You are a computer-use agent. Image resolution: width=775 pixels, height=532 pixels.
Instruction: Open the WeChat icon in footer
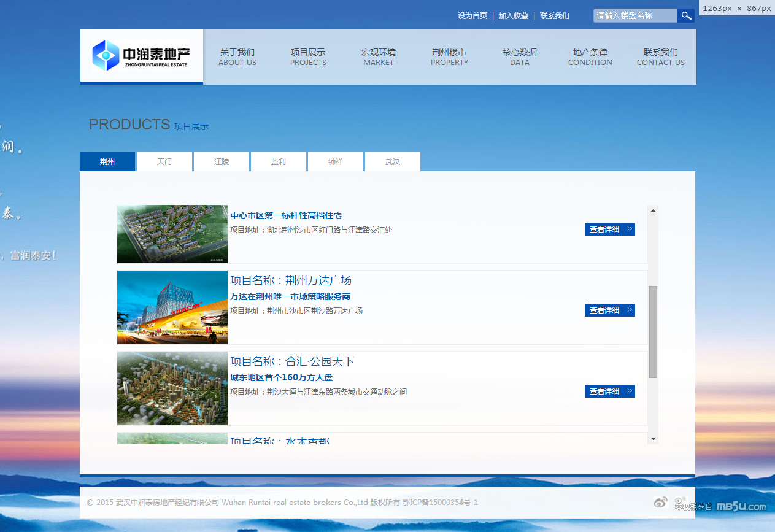click(x=680, y=503)
